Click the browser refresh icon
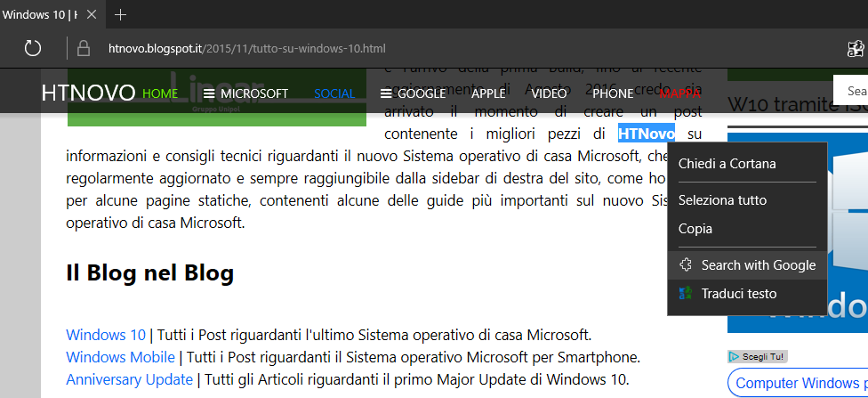Screen dimensions: 868x398 33,49
